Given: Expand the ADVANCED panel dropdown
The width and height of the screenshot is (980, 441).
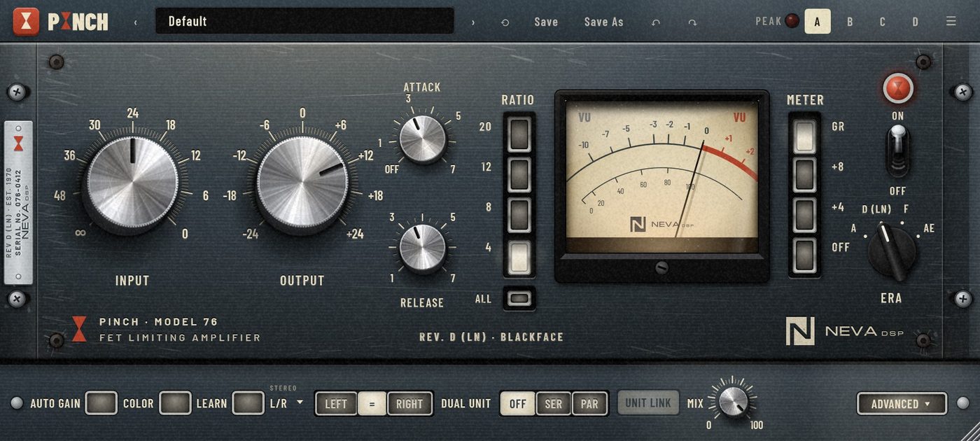Looking at the screenshot, I should [x=902, y=403].
